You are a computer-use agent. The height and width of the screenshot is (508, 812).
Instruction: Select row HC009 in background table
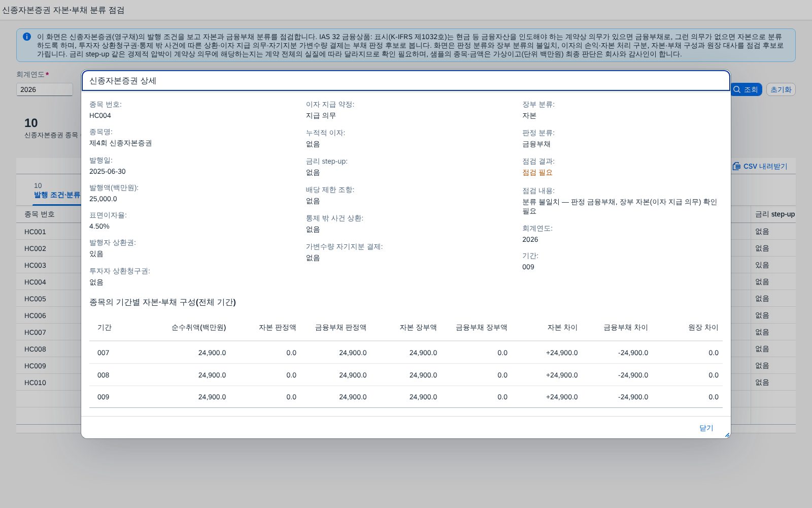pyautogui.click(x=49, y=366)
